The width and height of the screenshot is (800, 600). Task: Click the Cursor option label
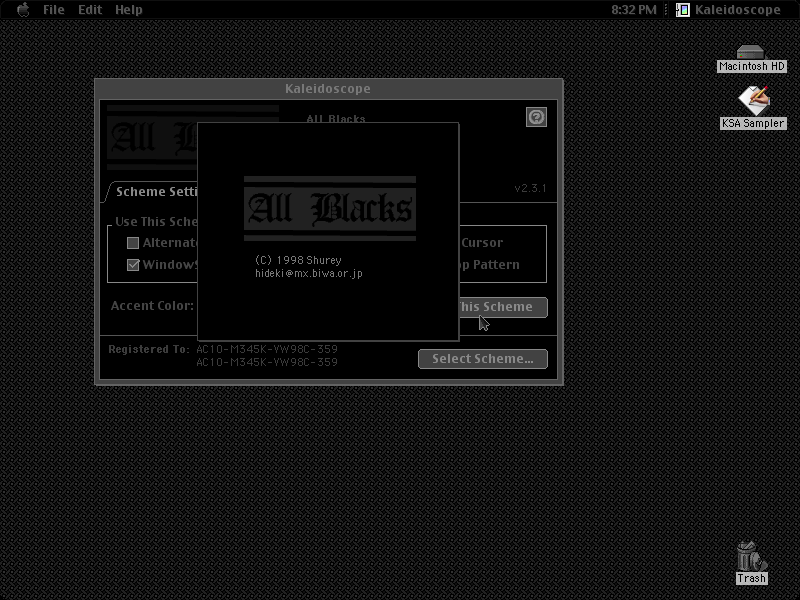point(482,243)
